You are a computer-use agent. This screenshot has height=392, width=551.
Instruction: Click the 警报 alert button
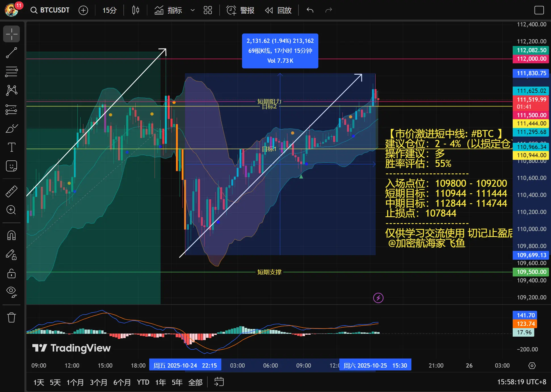[x=240, y=10]
